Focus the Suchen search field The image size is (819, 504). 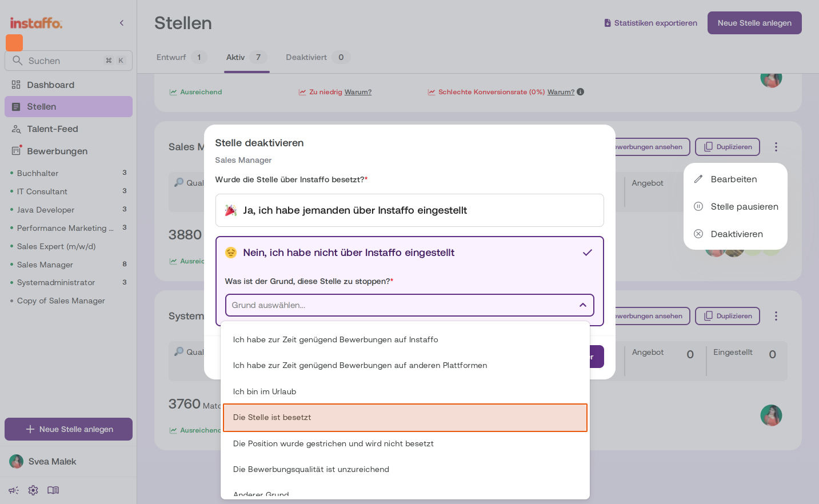[x=69, y=61]
